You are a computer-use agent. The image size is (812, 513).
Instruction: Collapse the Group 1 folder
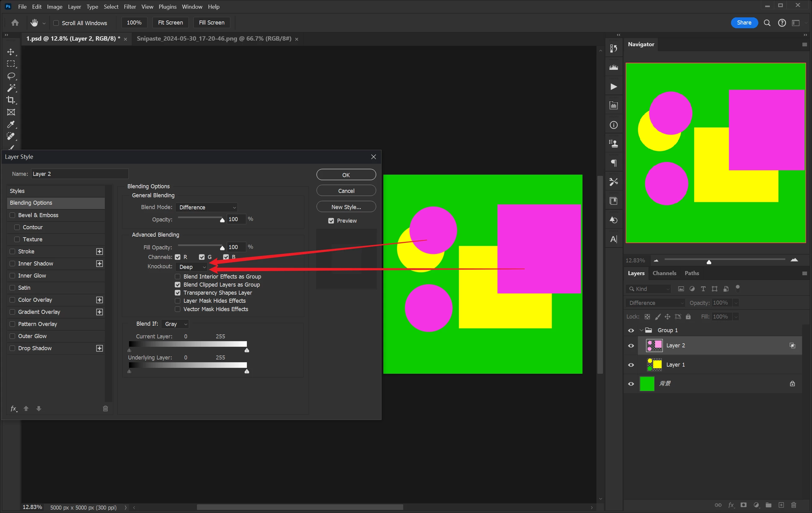click(x=641, y=330)
